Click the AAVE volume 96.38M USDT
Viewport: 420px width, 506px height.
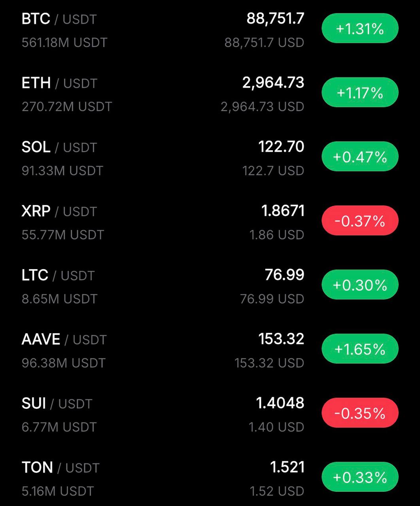[x=64, y=363]
